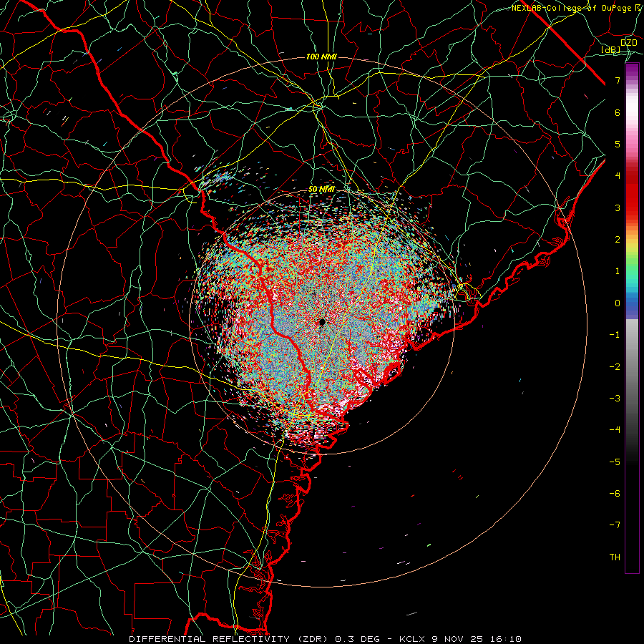This screenshot has width=644, height=644.
Task: Click the [dB] units label
Action: [611, 49]
